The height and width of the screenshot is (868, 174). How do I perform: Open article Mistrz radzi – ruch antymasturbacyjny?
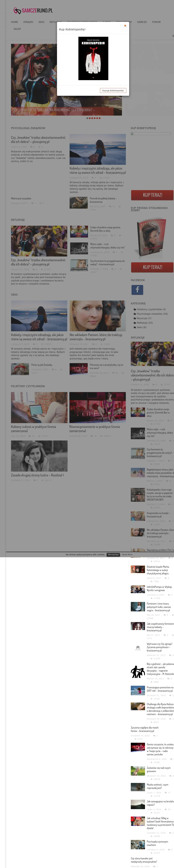[107, 246]
